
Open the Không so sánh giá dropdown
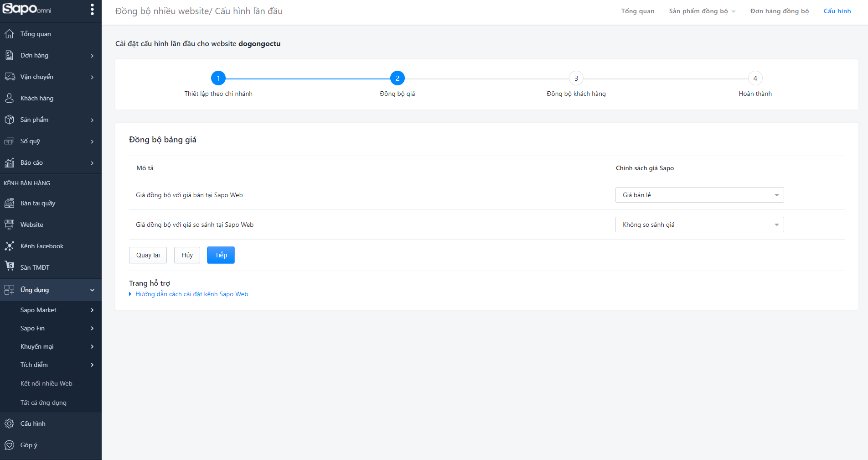[699, 225]
